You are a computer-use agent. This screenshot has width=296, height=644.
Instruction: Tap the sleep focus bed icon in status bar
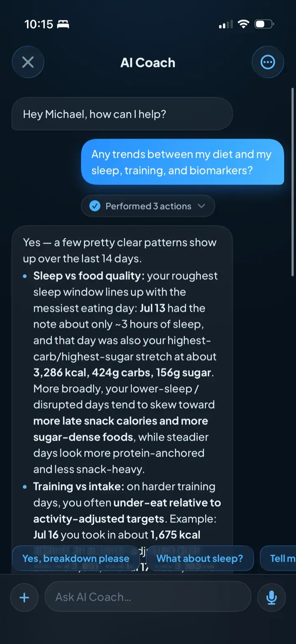click(x=63, y=25)
